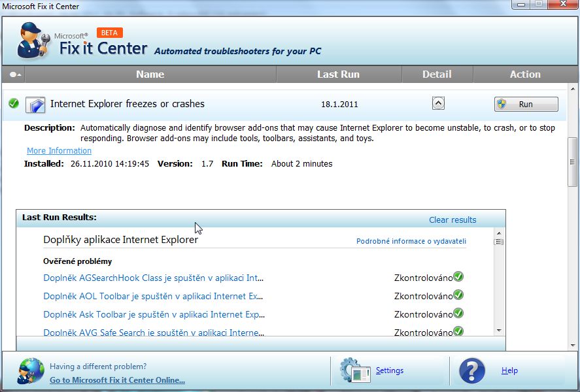The height and width of the screenshot is (392, 580).
Task: Click the Detail column header
Action: pyautogui.click(x=437, y=74)
